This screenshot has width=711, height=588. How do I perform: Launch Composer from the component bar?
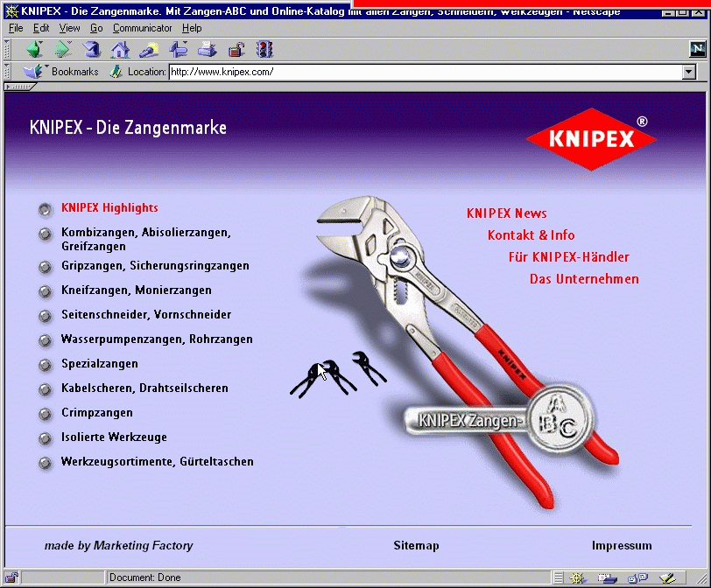tap(667, 577)
